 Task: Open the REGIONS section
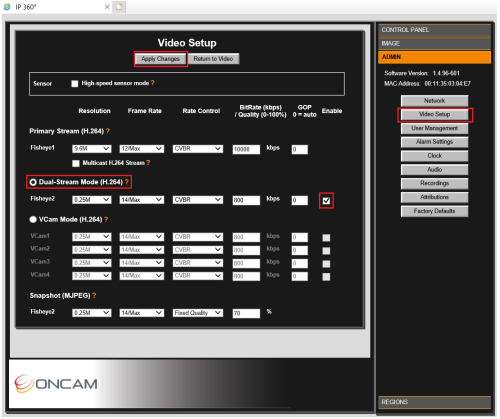(434, 402)
